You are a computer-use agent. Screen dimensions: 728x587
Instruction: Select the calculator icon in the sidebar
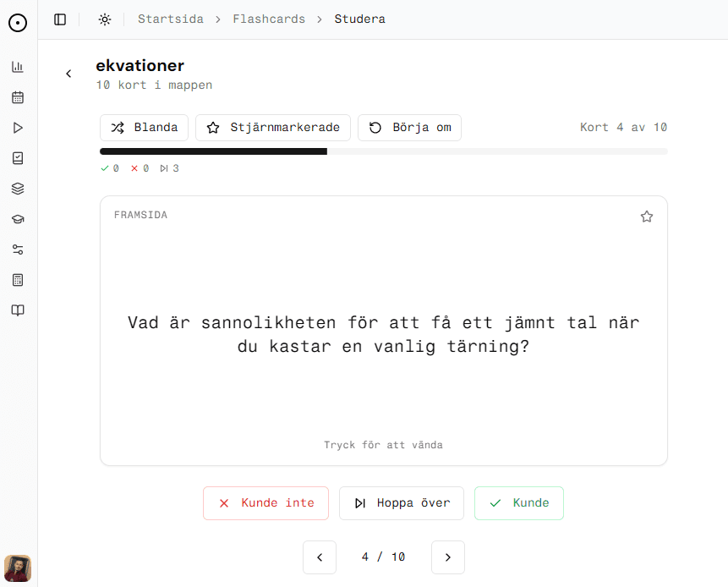(18, 280)
